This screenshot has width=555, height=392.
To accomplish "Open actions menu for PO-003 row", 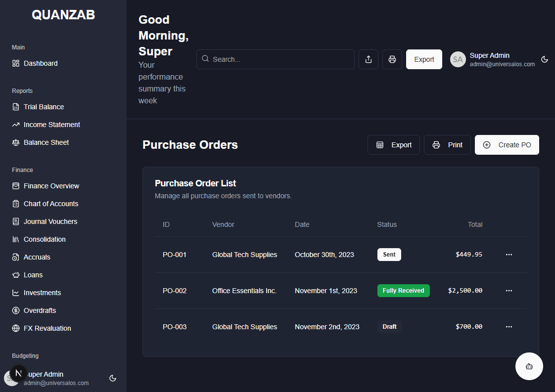I will tap(509, 327).
